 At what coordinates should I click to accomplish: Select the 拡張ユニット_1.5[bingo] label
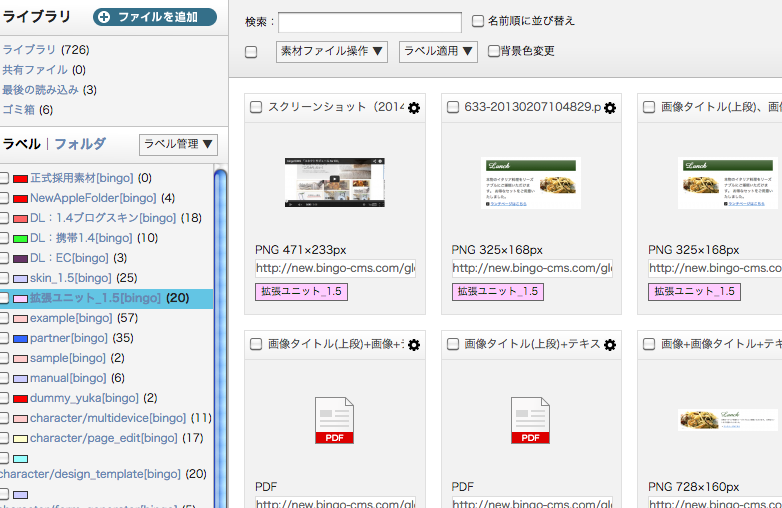pyautogui.click(x=95, y=298)
